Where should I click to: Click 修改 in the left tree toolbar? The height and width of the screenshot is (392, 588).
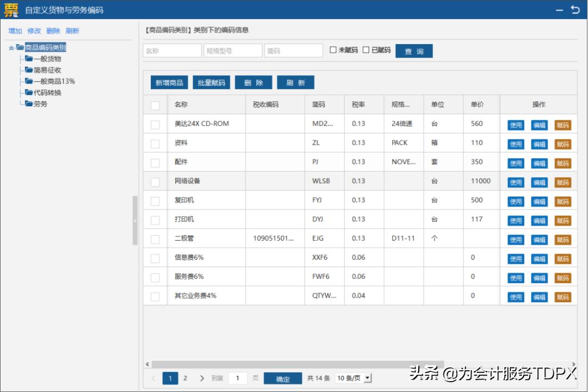(x=34, y=31)
